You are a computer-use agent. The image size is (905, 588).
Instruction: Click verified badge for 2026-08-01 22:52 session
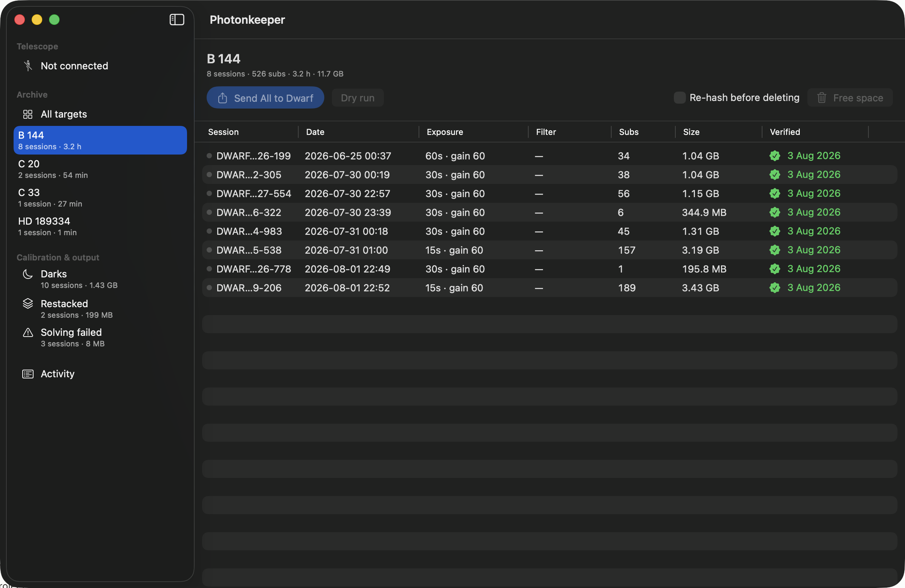775,288
